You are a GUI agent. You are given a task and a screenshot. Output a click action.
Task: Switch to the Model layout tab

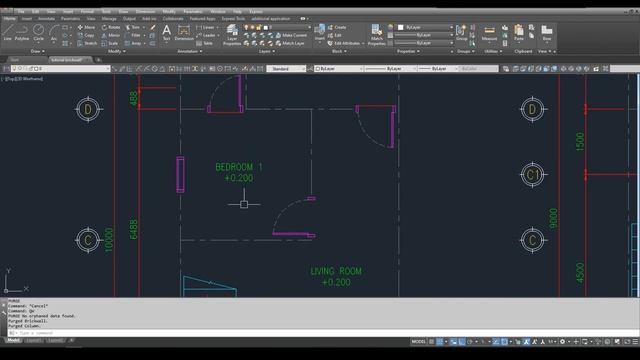[13, 340]
